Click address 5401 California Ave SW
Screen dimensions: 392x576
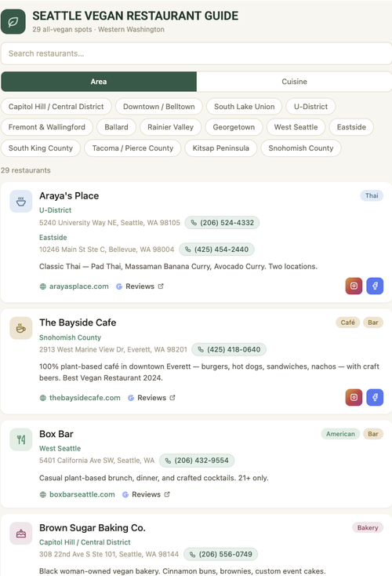pyautogui.click(x=97, y=461)
